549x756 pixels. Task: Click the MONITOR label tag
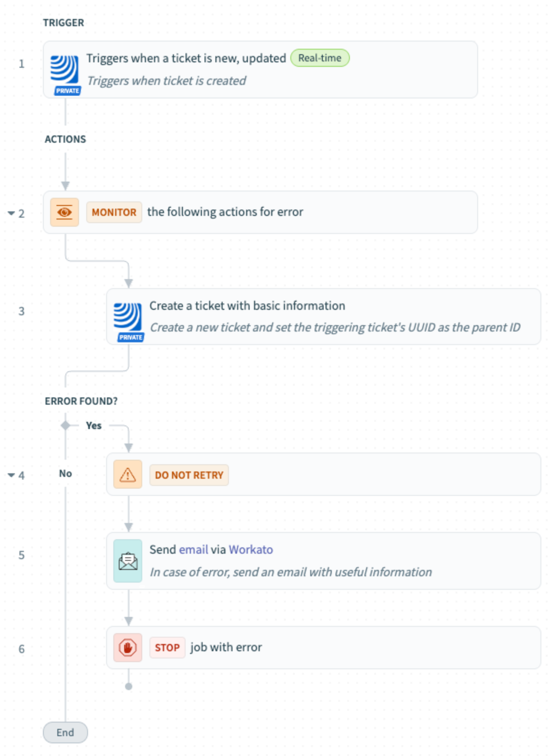click(114, 212)
